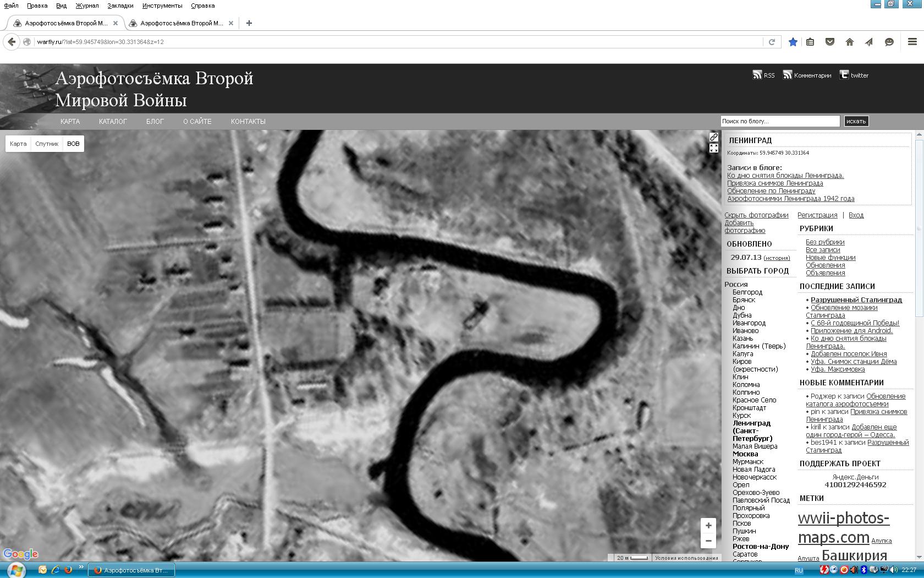Click the blog search input field
The image size is (924, 578).
[x=780, y=121]
